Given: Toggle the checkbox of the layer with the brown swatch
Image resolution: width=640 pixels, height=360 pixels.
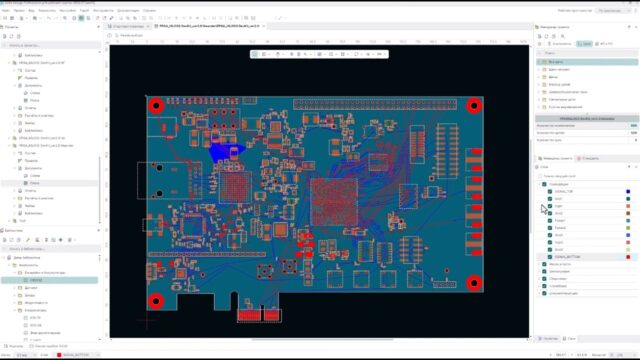Looking at the screenshot, I should click(x=550, y=213).
